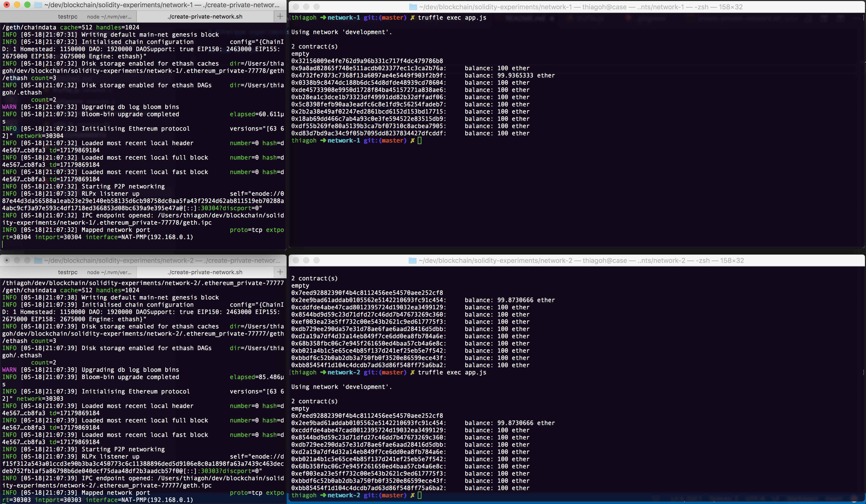Viewport: 866px width, 504px height.
Task: Click the title text of network-2 zsh window
Action: click(x=581, y=261)
